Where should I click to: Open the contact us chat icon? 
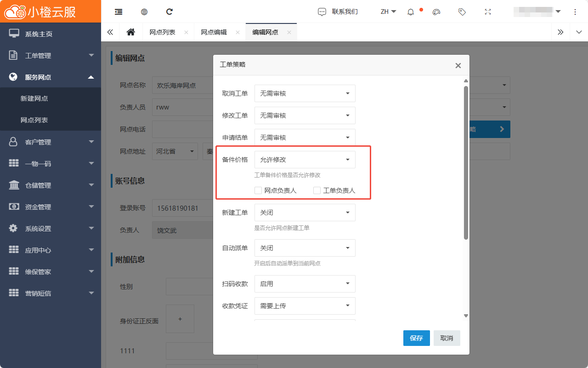coord(322,12)
